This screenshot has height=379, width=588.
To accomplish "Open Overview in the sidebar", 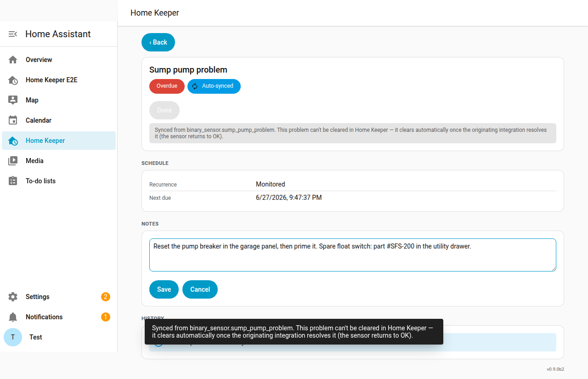I will 59,60.
